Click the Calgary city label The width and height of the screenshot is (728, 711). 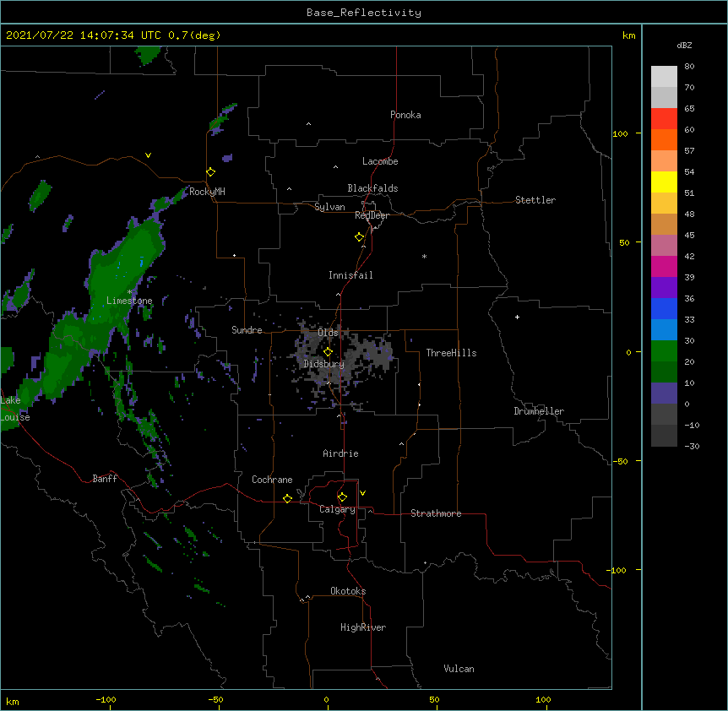click(337, 509)
